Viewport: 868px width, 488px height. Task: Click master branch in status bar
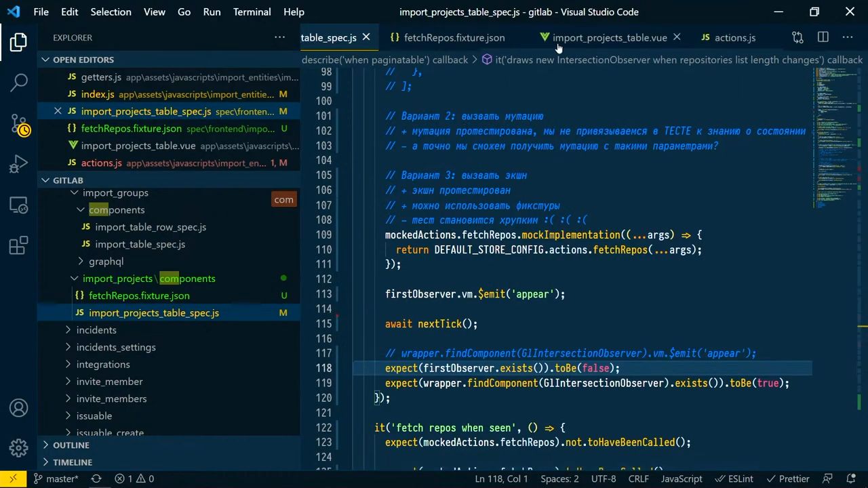[x=56, y=479]
